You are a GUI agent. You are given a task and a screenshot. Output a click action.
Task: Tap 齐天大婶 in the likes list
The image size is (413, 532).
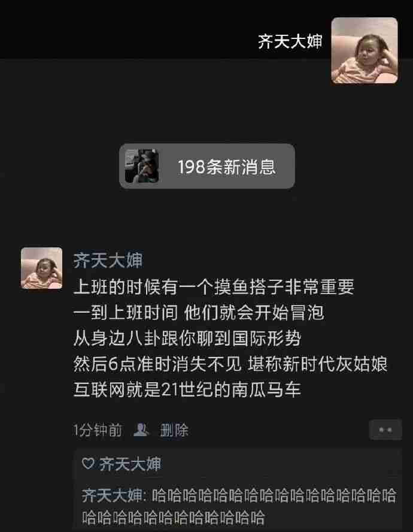point(130,464)
